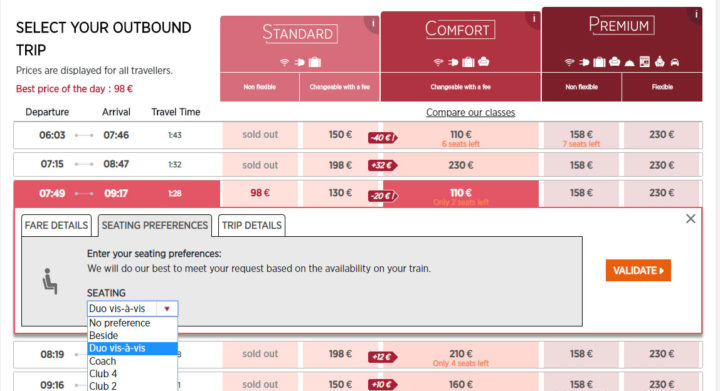Click "Only 4 seats left" notice
This screenshot has height=391, width=720.
click(x=461, y=363)
